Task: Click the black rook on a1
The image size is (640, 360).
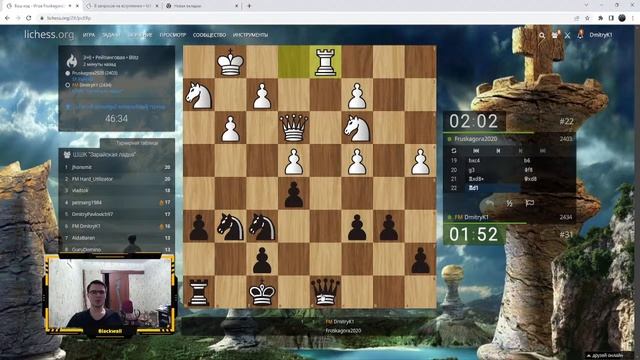Action: pos(199,293)
